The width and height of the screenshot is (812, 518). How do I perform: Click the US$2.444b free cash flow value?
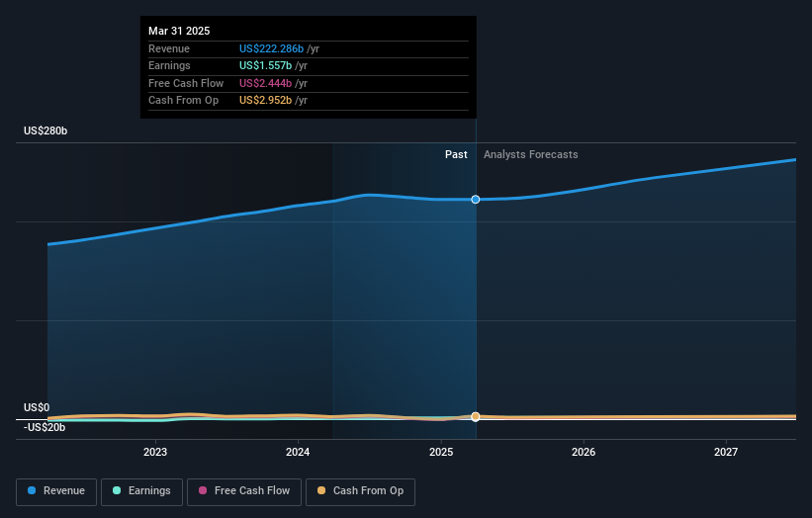265,83
